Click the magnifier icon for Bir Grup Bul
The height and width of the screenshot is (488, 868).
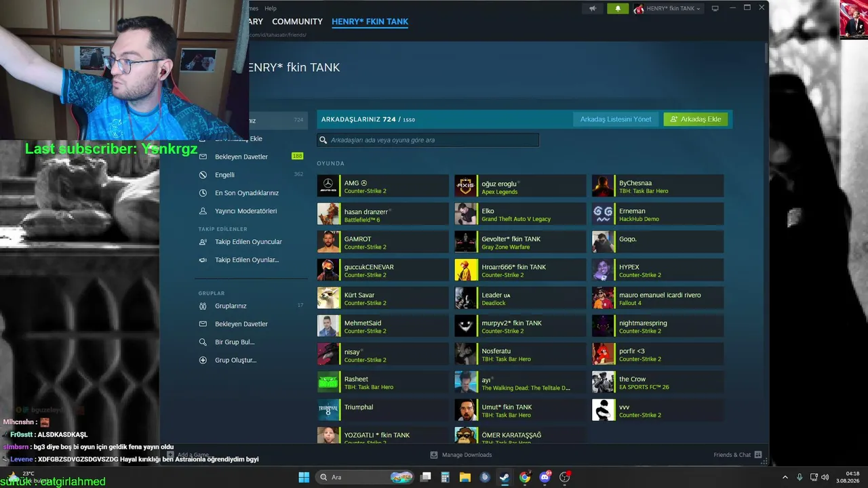coord(203,342)
